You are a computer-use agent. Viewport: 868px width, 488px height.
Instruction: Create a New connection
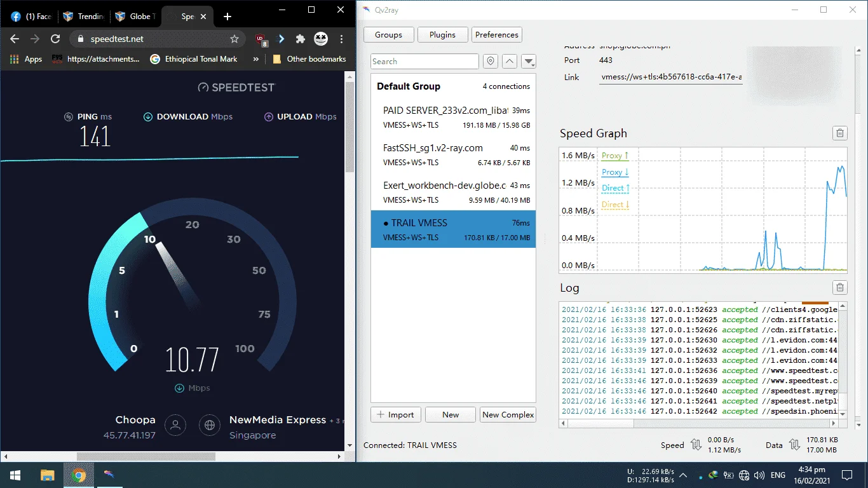(x=451, y=415)
